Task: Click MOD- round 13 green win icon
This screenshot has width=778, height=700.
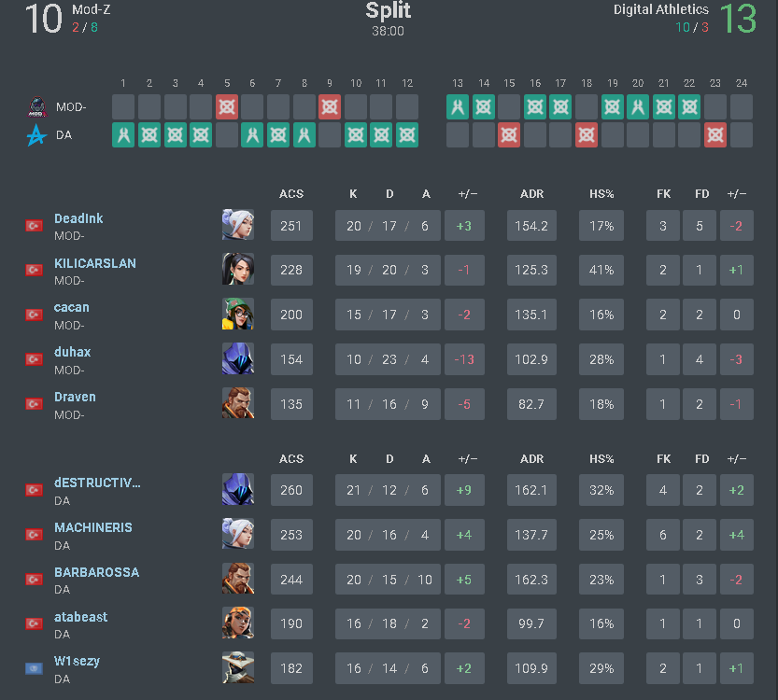Action: (458, 106)
